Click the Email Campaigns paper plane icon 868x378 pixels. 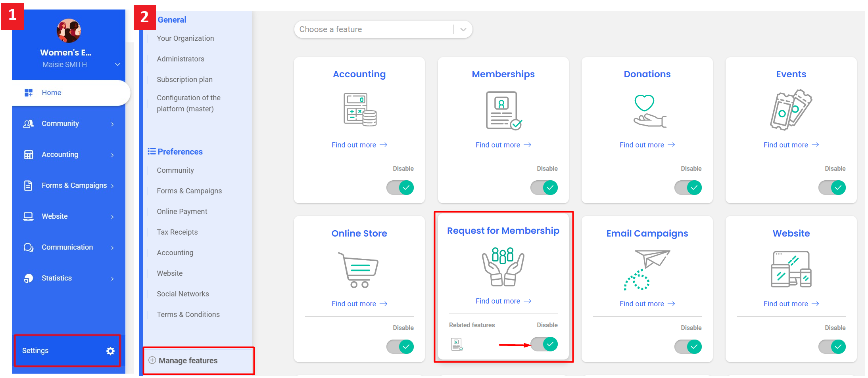(647, 269)
